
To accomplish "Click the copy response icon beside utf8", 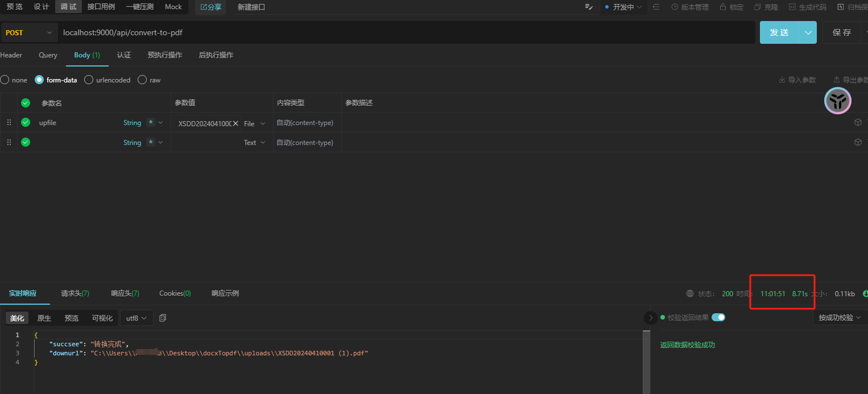I will tap(163, 318).
